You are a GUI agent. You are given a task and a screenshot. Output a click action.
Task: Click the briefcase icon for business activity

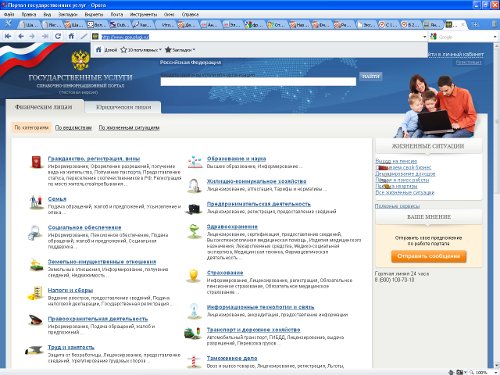[x=194, y=209]
